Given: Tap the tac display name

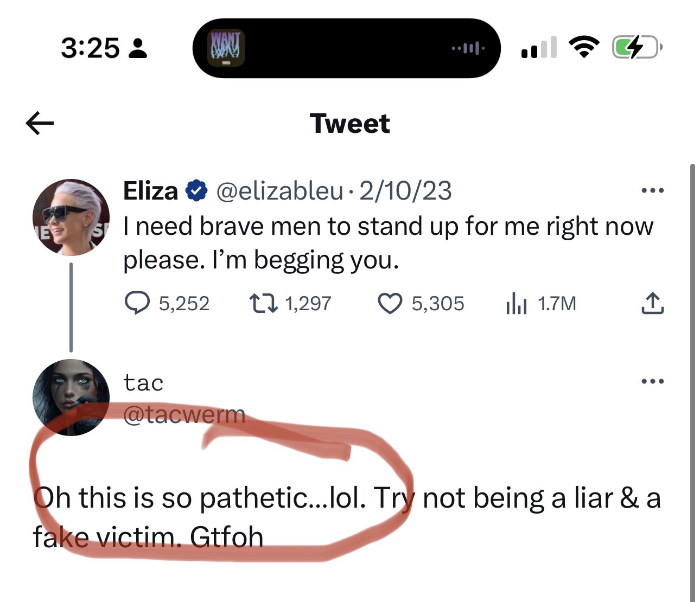Looking at the screenshot, I should coord(143,383).
